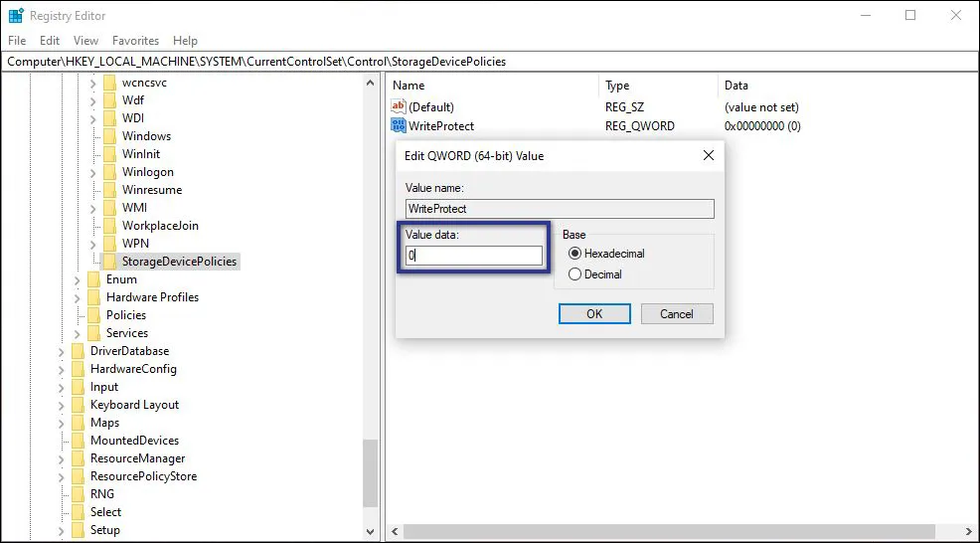Screen dimensions: 980x543
Task: Click the HardwareConfig folder icon
Action: tap(79, 369)
